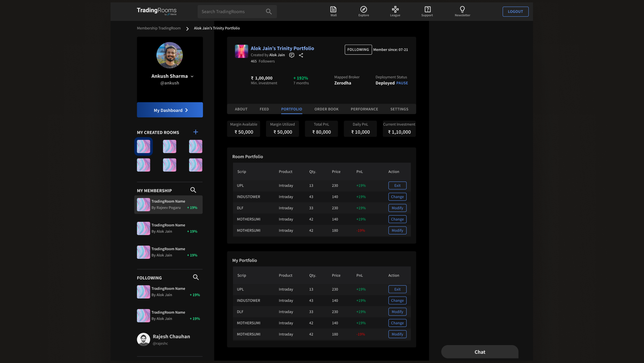Click Scrip column header in Room Portfolio

click(x=241, y=172)
